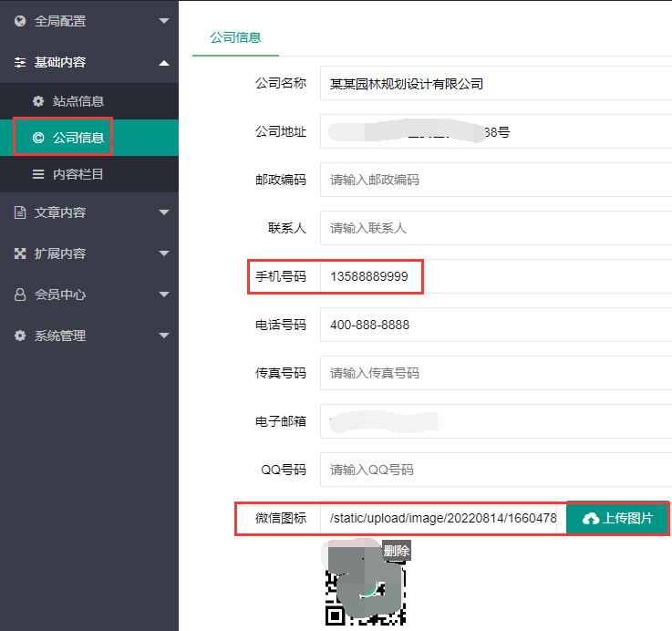Click the gear icon beside 系统管理
The width and height of the screenshot is (672, 631).
pyautogui.click(x=20, y=336)
